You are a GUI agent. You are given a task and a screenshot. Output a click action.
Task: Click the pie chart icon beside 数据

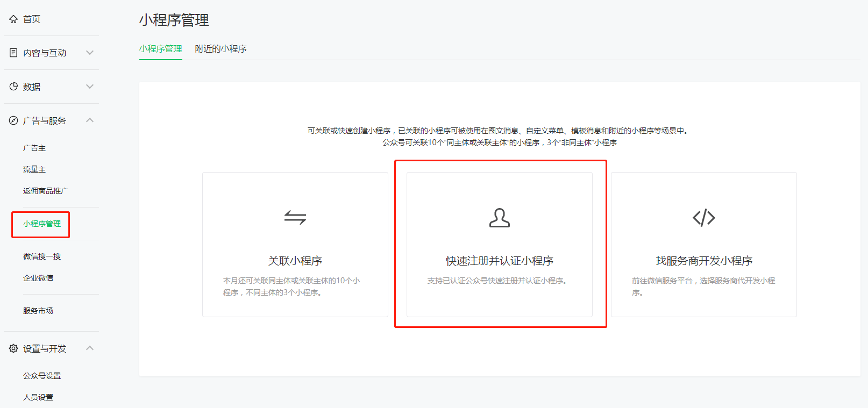(13, 87)
